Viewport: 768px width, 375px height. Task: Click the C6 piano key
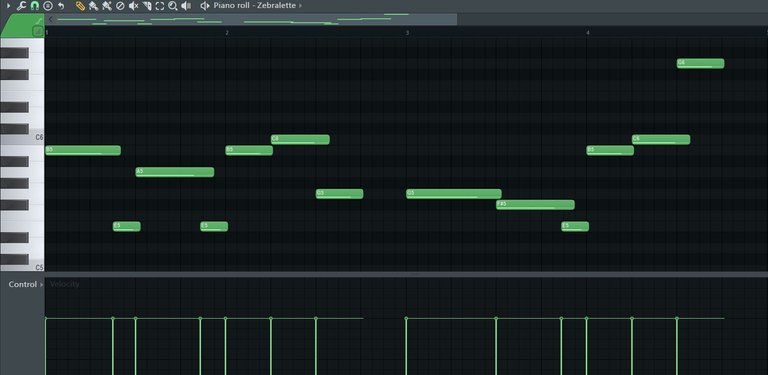[22, 138]
